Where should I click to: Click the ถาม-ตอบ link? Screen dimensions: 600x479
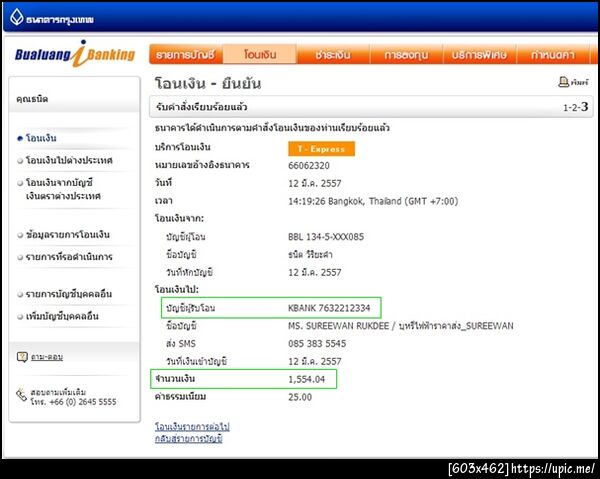pos(47,357)
